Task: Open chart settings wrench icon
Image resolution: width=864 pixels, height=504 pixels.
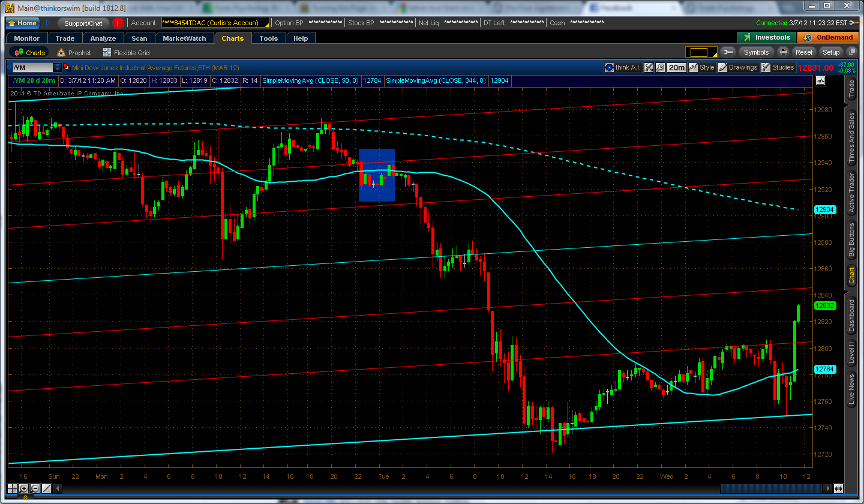Action: (x=660, y=68)
